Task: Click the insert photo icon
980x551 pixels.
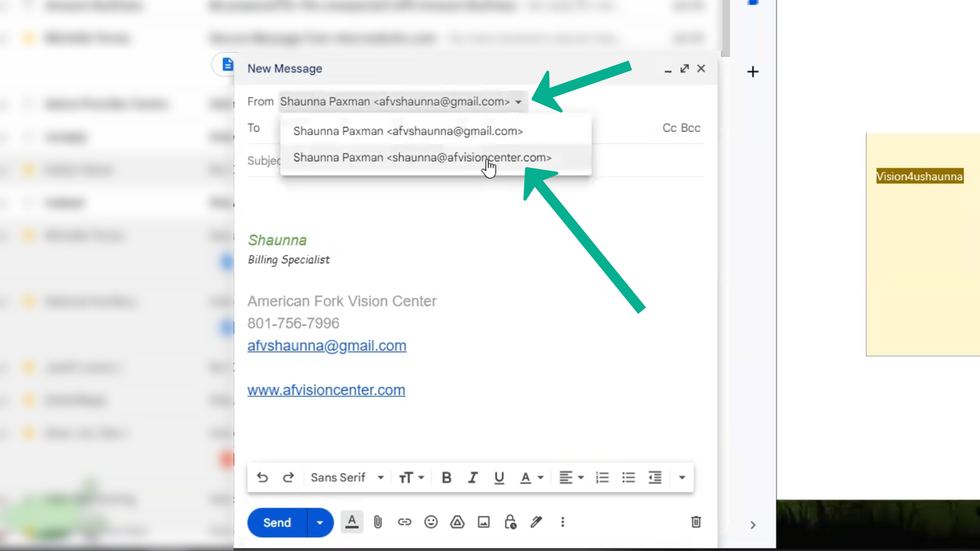Action: (483, 522)
